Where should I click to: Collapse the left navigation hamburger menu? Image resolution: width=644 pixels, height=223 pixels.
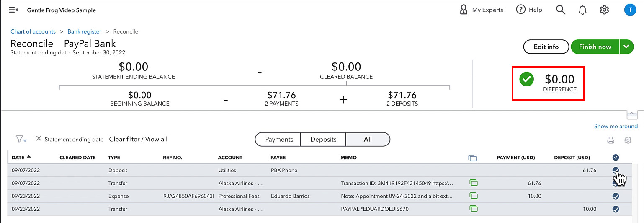pos(13,10)
